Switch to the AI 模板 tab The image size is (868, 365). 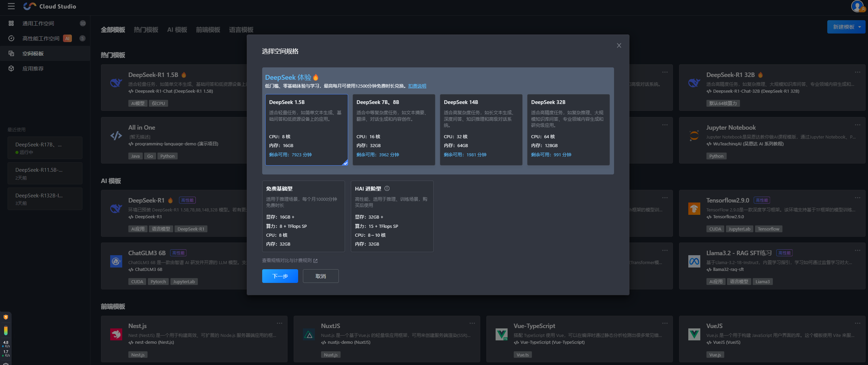177,30
